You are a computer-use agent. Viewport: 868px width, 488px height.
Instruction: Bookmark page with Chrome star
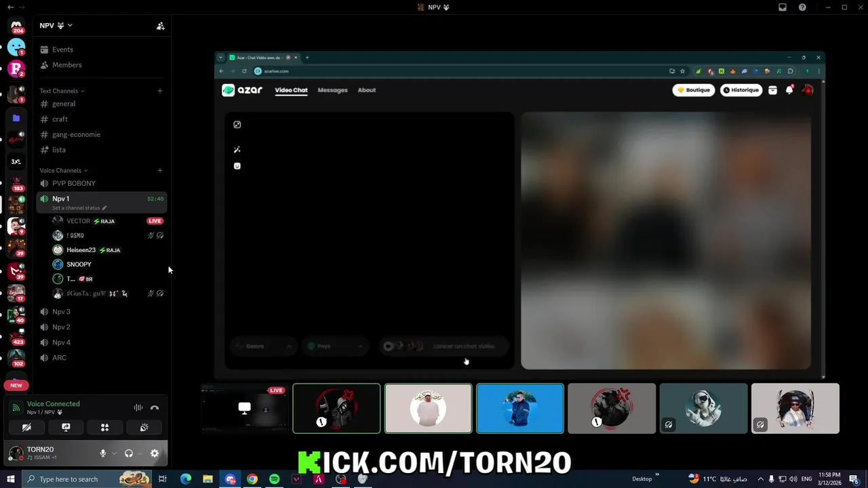pos(683,71)
